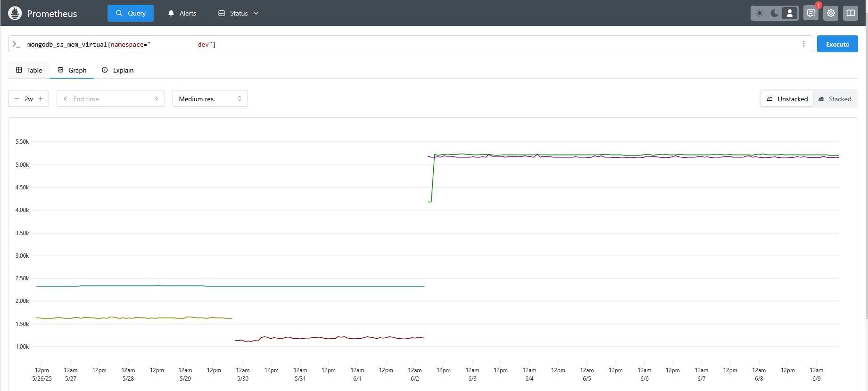Go to the Alerts page
The image size is (868, 391).
pos(182,13)
